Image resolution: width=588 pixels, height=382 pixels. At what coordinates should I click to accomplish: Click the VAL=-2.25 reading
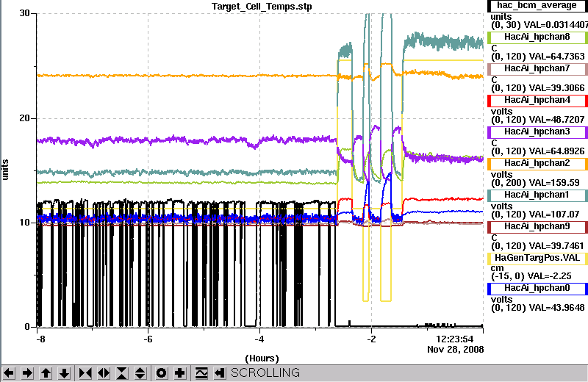(x=549, y=276)
